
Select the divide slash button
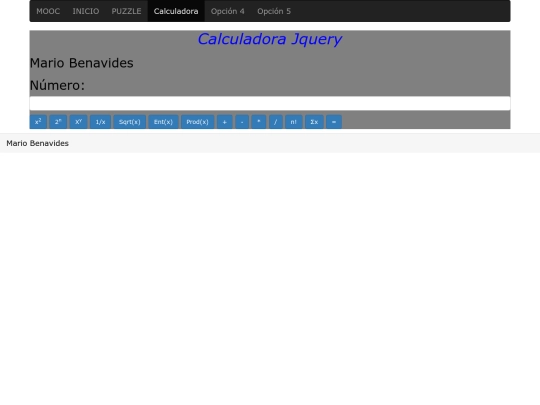(276, 122)
